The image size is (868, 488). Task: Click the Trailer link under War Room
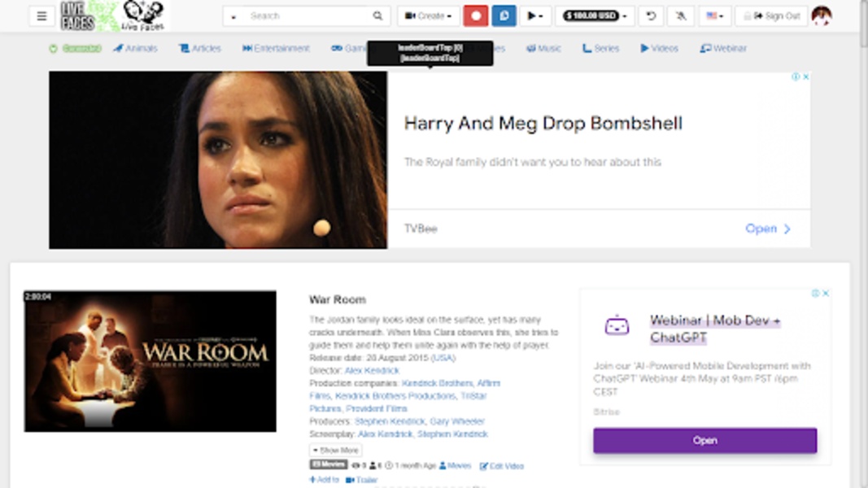(361, 480)
